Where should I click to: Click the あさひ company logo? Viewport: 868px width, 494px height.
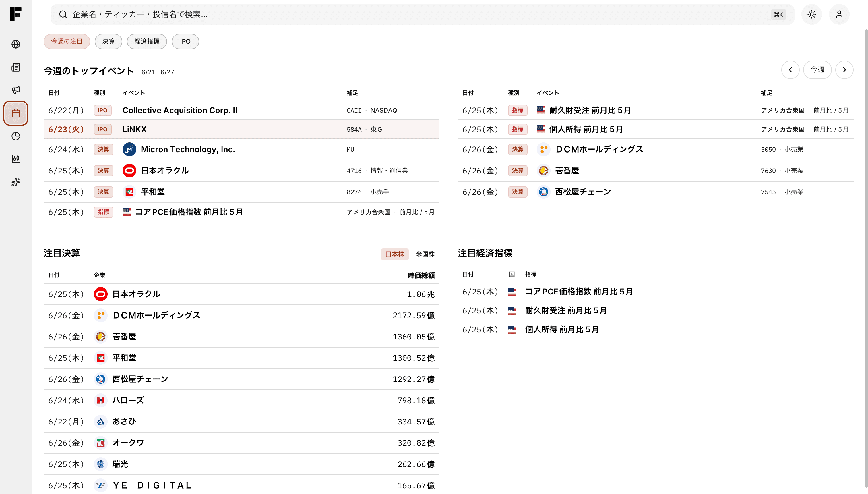[x=101, y=422]
